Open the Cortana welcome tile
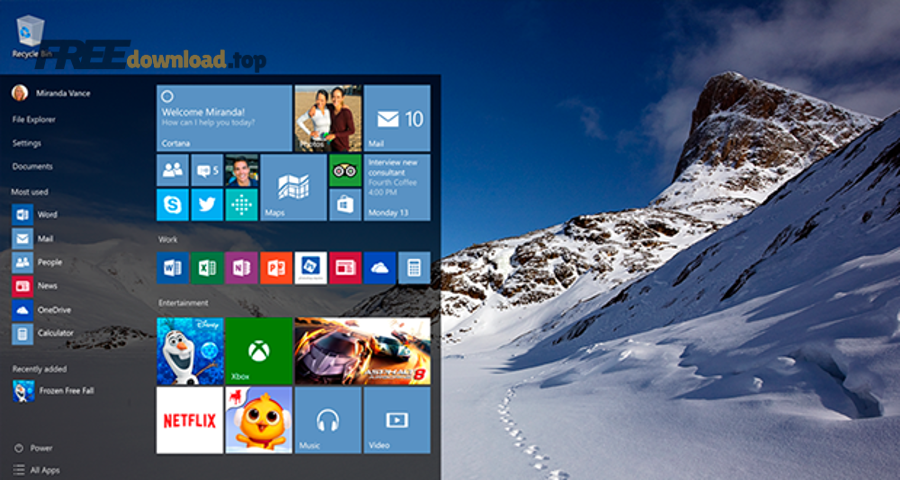 [x=224, y=118]
